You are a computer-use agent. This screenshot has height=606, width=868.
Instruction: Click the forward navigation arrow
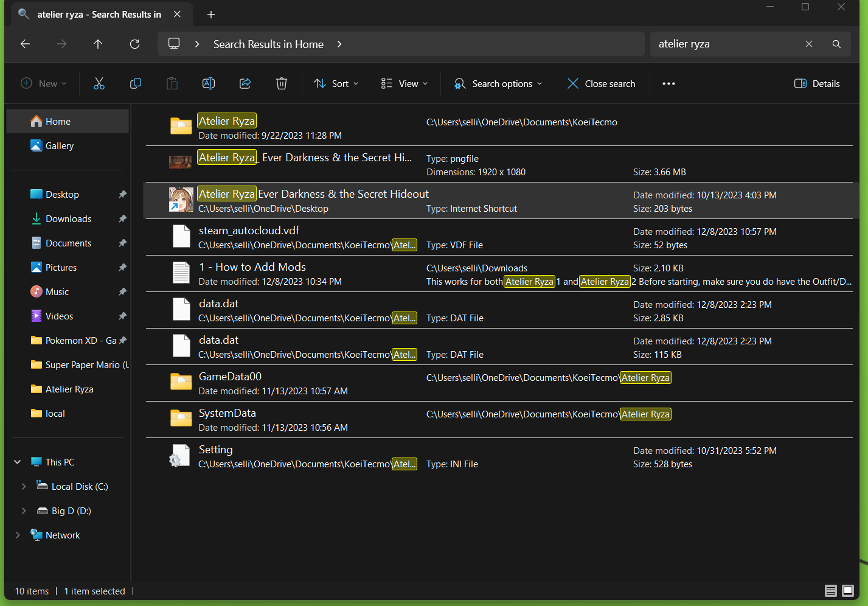click(x=61, y=44)
